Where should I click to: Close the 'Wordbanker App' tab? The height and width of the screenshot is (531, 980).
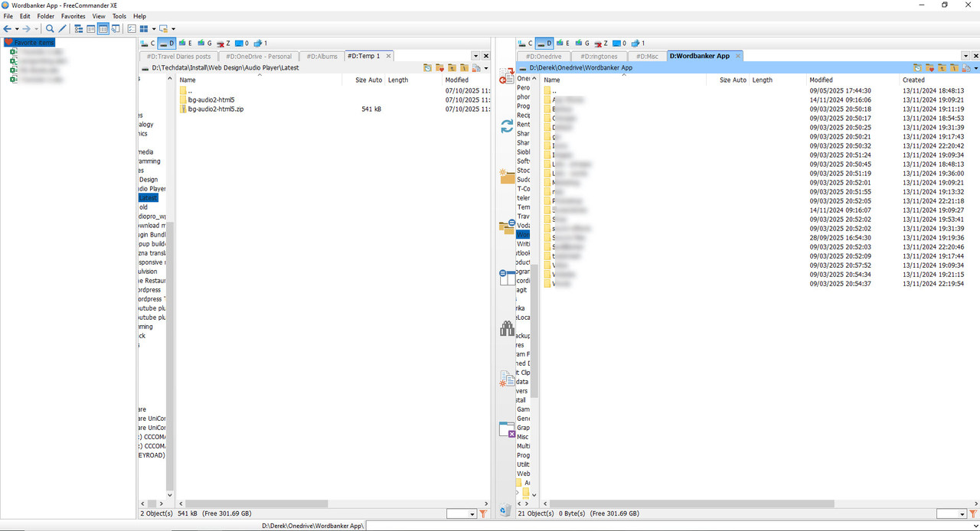(738, 56)
